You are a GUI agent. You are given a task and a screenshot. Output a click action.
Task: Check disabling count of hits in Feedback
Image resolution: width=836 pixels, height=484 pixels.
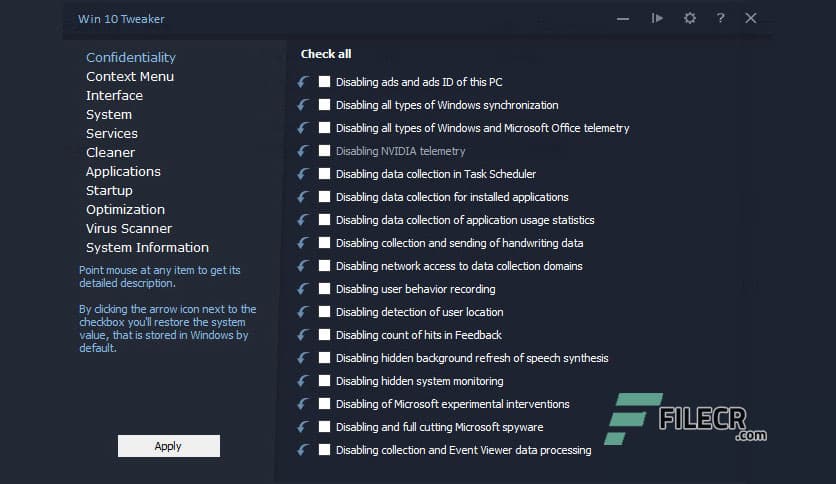pos(324,335)
